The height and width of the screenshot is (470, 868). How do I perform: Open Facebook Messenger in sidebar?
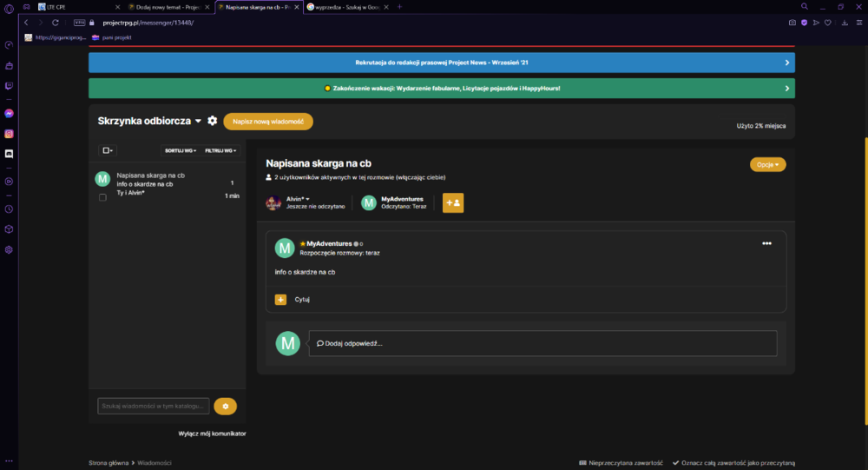[9, 113]
